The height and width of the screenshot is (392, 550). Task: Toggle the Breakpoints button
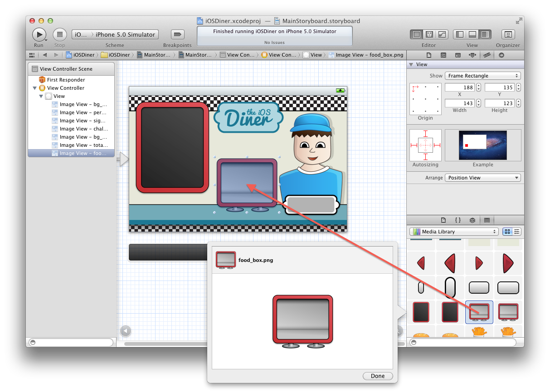point(177,34)
